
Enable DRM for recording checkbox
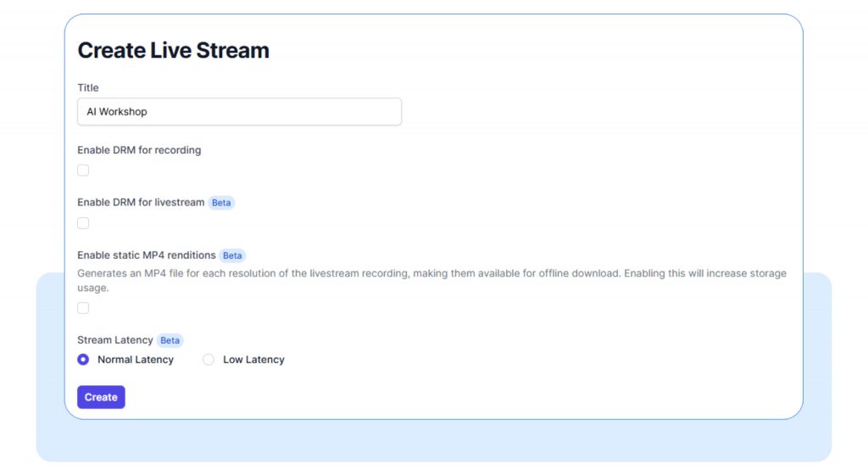click(x=83, y=171)
